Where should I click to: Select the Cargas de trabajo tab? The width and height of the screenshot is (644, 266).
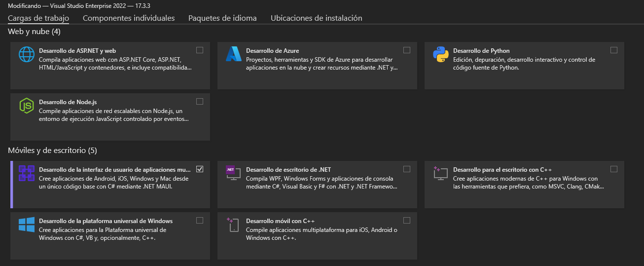[38, 18]
